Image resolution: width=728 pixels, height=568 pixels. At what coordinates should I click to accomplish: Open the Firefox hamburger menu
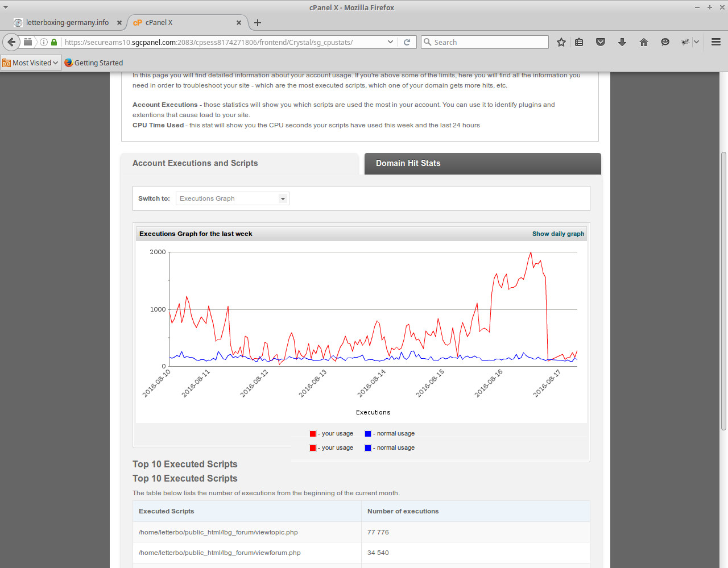(716, 42)
